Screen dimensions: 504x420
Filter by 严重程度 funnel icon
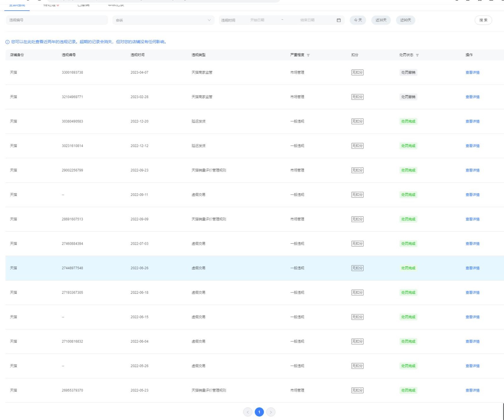[x=308, y=55]
